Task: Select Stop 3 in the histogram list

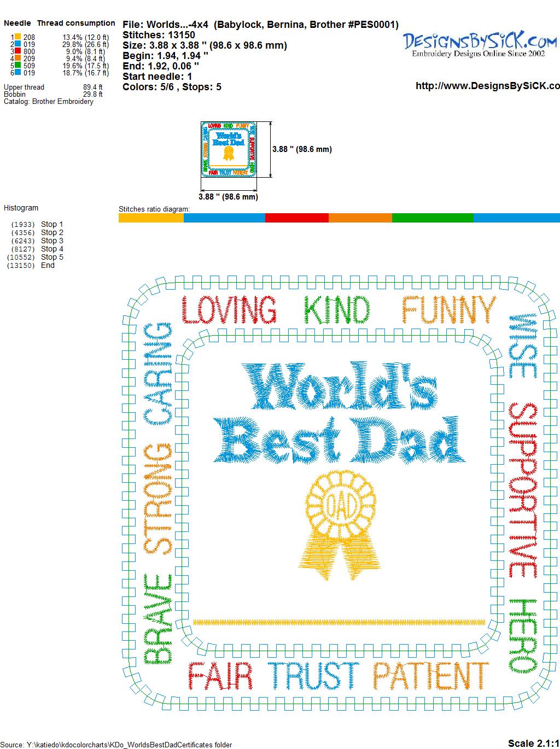Action: click(x=52, y=241)
